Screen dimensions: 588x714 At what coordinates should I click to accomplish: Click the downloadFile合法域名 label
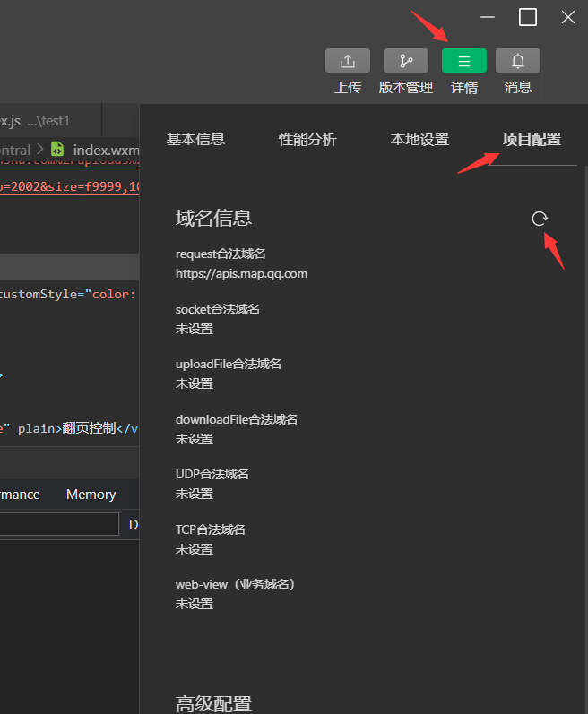point(237,419)
